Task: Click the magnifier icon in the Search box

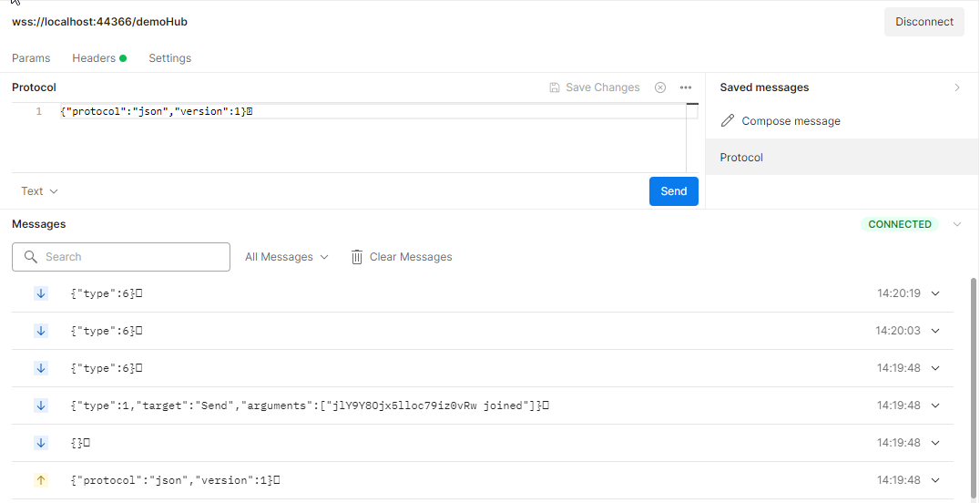Action: tap(31, 257)
